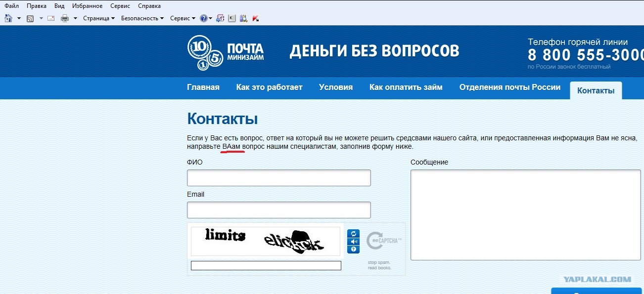Click the Read mail toolbar icon
644x294 pixels.
click(51, 18)
